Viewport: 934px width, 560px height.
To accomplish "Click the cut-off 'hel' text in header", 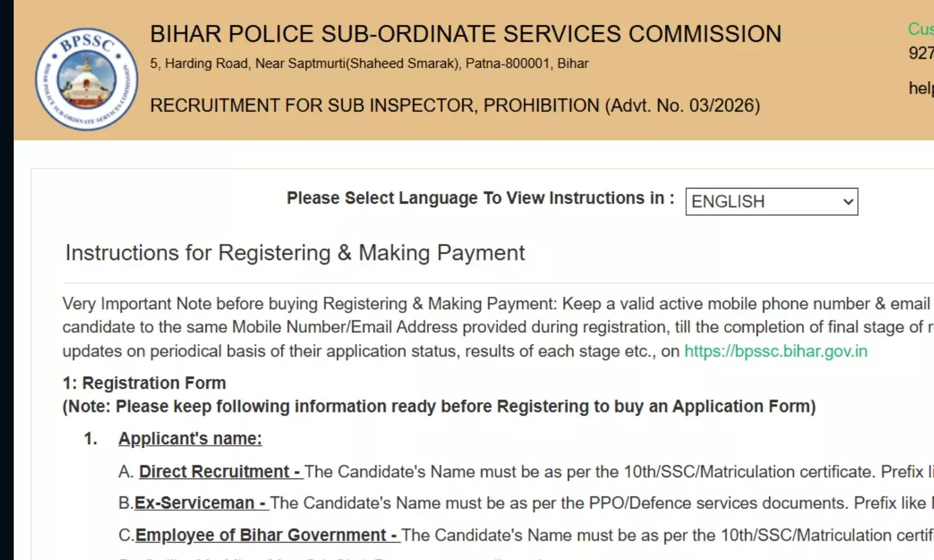I will click(920, 88).
